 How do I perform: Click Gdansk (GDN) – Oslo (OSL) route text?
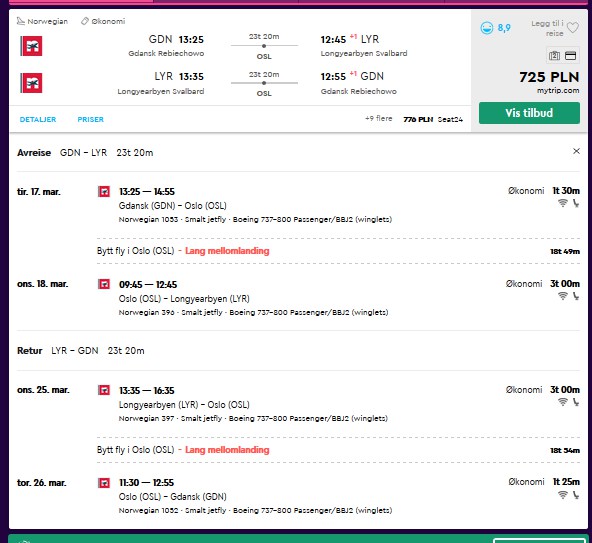[x=173, y=206]
